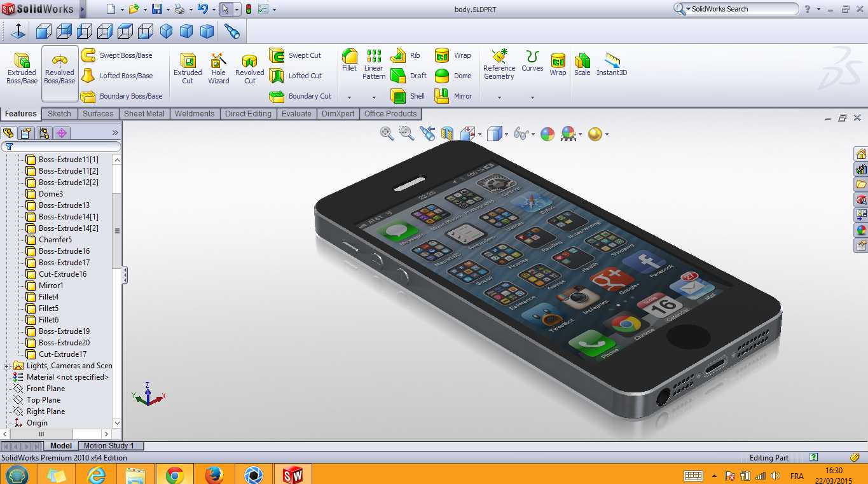Open the Sheet Metal tab
The image size is (868, 484).
pyautogui.click(x=144, y=114)
